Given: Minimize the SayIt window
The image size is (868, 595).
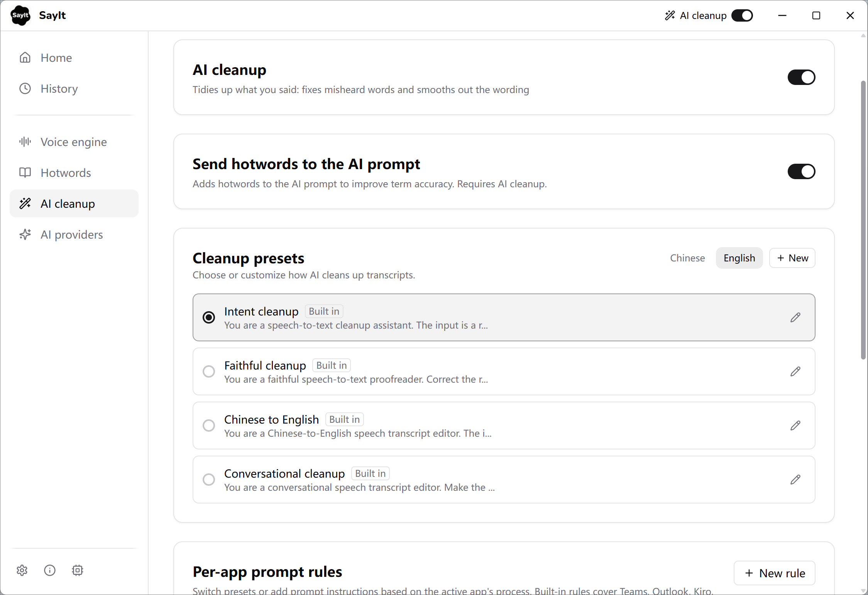Looking at the screenshot, I should [782, 15].
